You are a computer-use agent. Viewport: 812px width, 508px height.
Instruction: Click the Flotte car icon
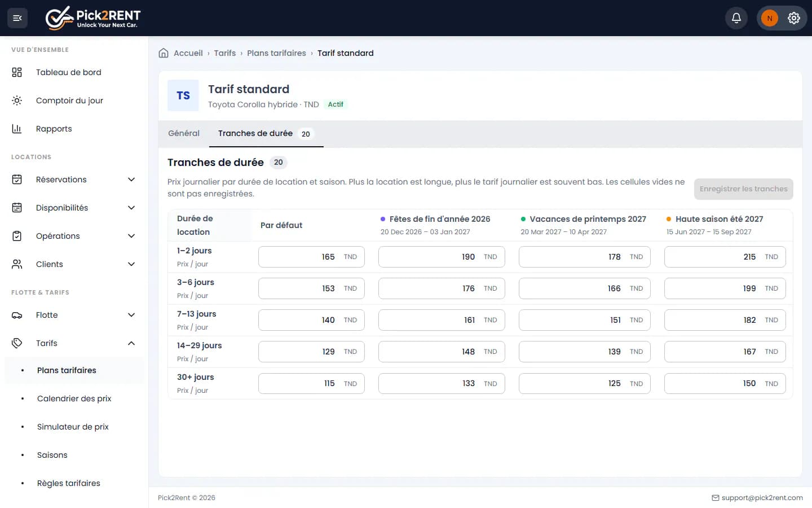(17, 315)
